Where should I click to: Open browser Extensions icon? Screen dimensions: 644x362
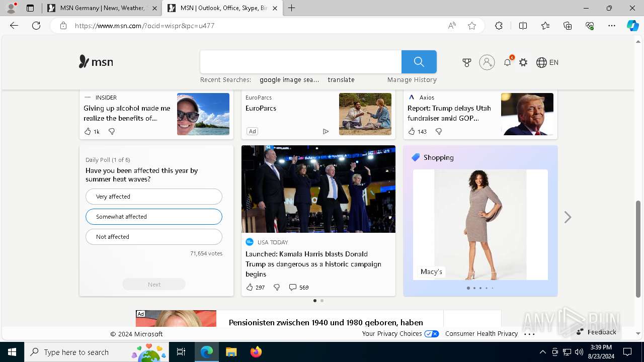point(499,26)
